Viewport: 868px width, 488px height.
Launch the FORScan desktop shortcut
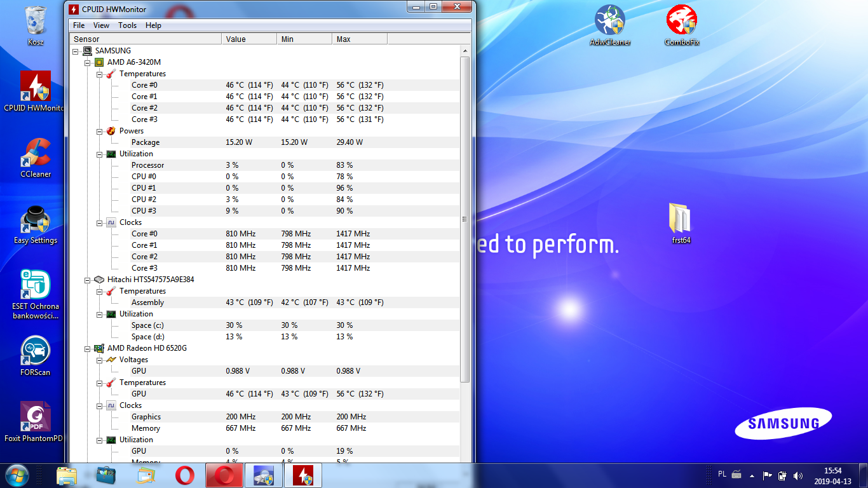pos(36,356)
